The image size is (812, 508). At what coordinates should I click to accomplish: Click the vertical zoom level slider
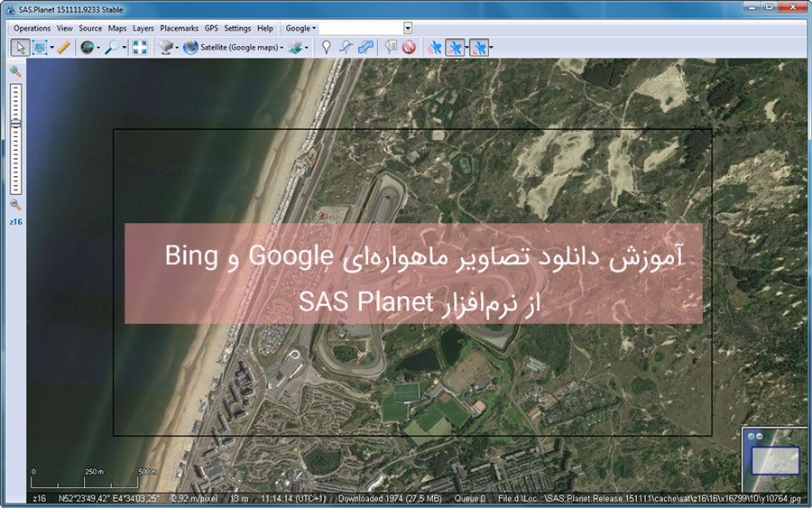(15, 135)
